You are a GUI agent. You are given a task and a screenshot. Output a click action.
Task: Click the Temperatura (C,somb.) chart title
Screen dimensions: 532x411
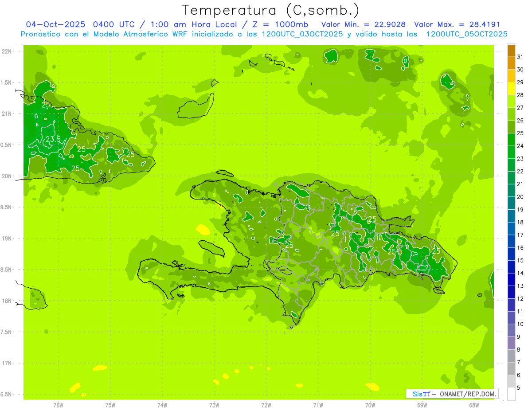point(271,10)
